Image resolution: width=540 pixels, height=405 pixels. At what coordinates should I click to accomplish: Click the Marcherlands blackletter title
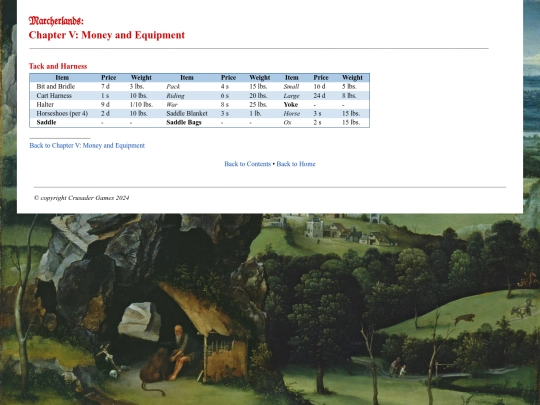(x=56, y=21)
